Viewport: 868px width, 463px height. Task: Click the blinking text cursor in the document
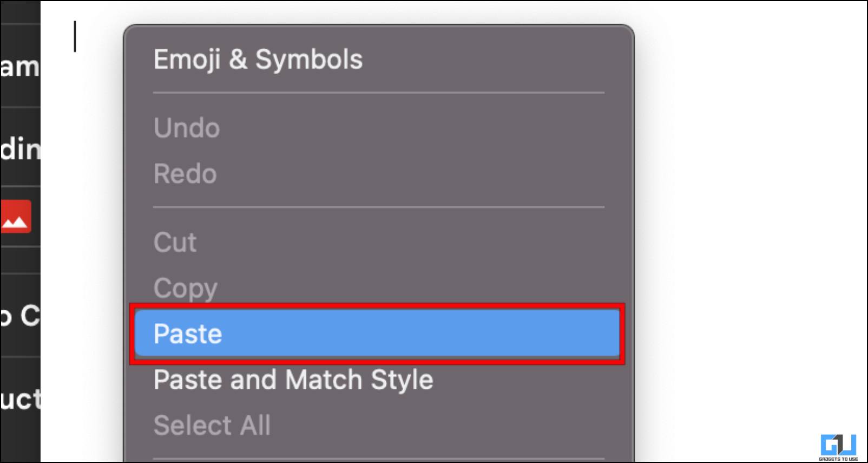tap(75, 36)
